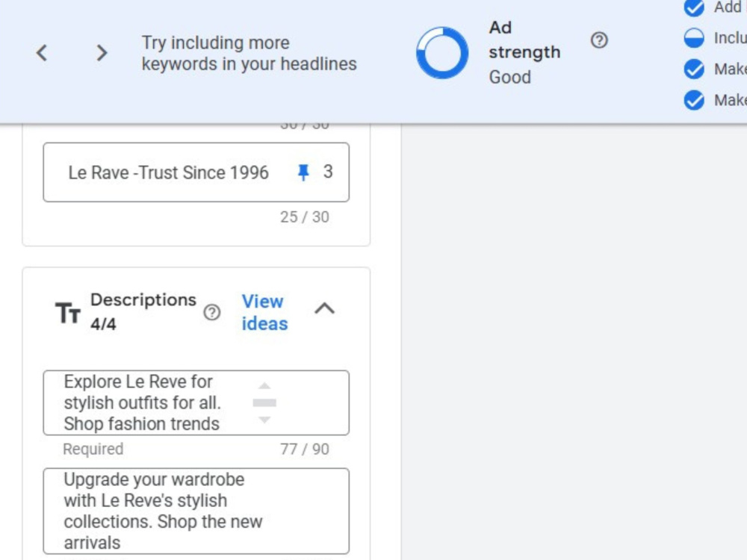747x560 pixels.
Task: Click the last 'Make' checklist checkmark
Action: 694,100
